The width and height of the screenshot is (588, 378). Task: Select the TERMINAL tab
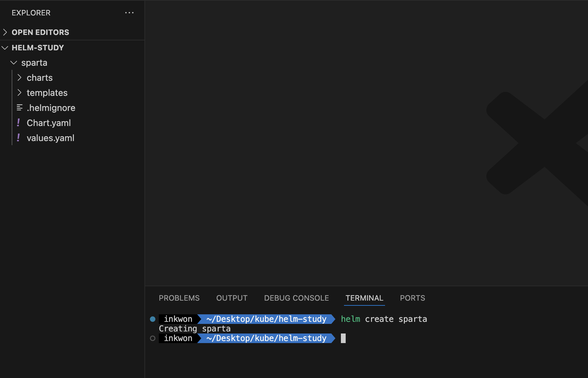(x=364, y=298)
